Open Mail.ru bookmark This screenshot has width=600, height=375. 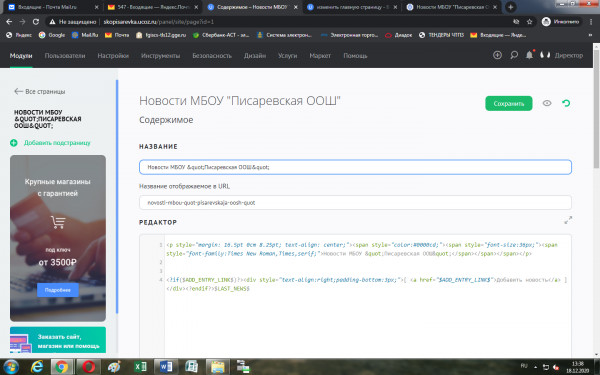[x=85, y=35]
